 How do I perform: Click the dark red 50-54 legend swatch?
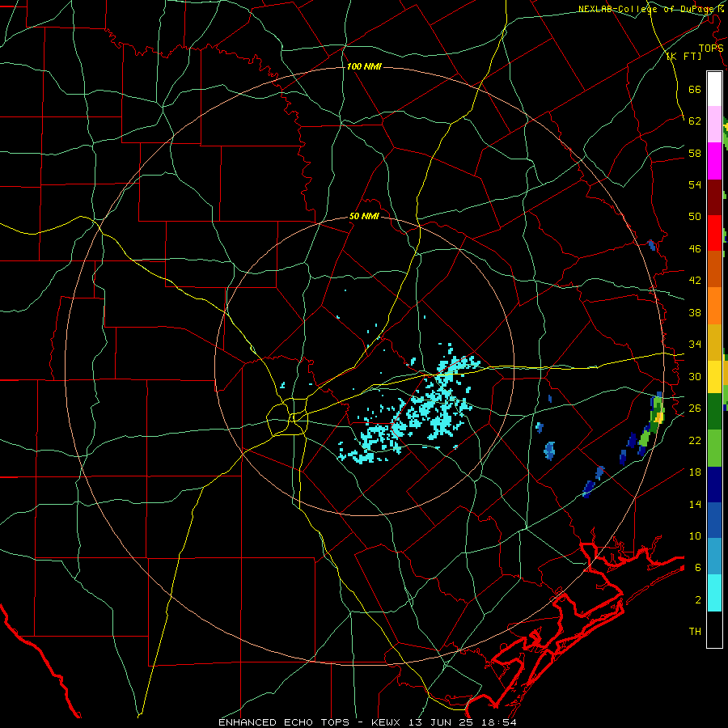point(714,197)
